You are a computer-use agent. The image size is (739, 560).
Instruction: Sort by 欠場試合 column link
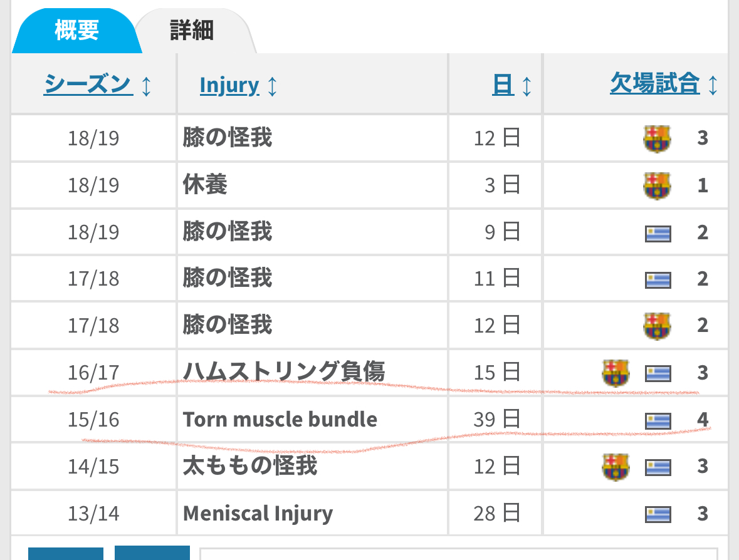pos(654,83)
